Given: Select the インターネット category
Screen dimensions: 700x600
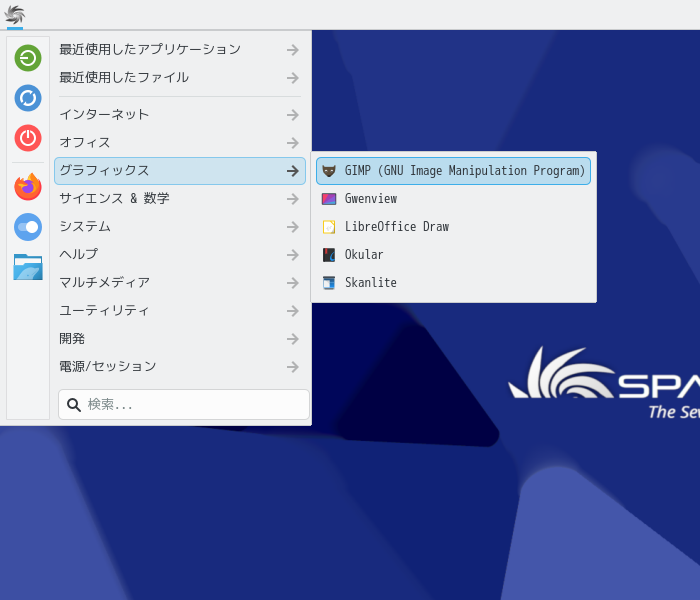Looking at the screenshot, I should pos(180,115).
